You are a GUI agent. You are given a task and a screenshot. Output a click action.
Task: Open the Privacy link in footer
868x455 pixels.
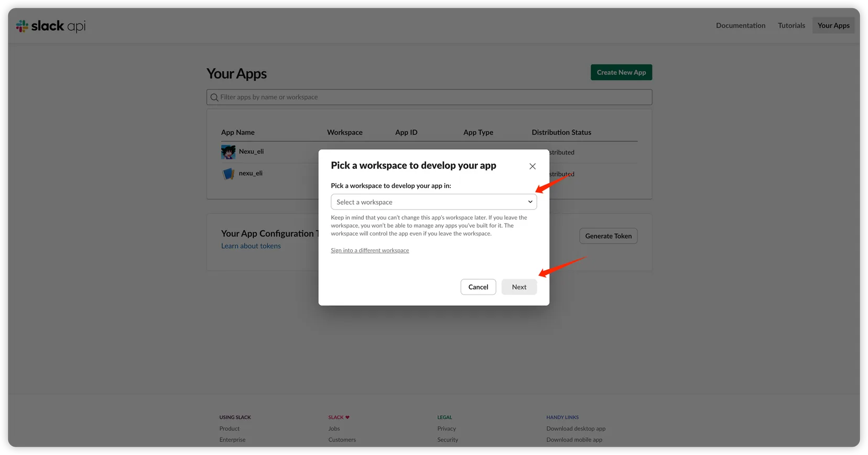click(x=447, y=429)
